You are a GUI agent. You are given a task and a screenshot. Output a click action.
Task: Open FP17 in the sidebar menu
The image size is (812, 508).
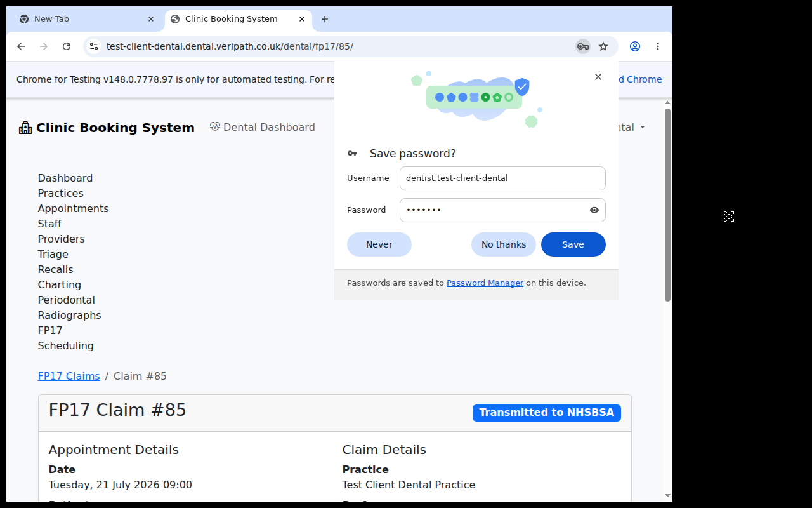tap(50, 330)
